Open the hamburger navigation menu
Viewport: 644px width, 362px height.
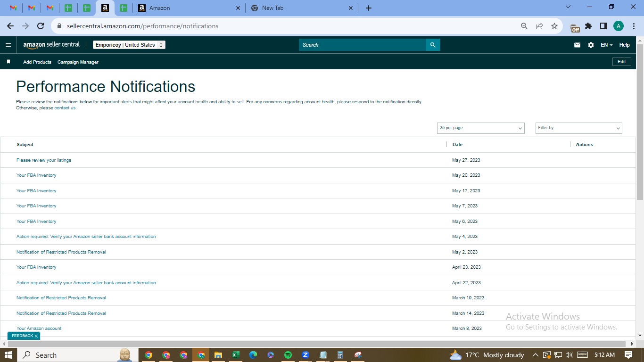[8, 45]
